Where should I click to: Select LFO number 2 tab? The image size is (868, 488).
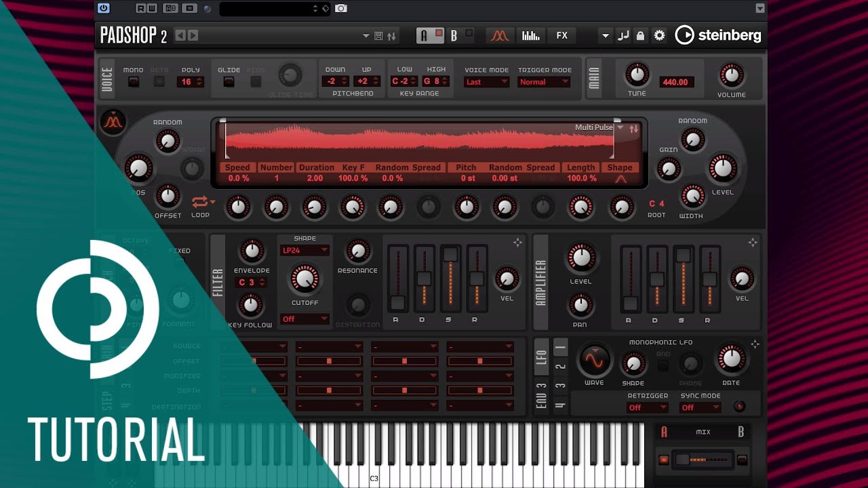coord(561,367)
